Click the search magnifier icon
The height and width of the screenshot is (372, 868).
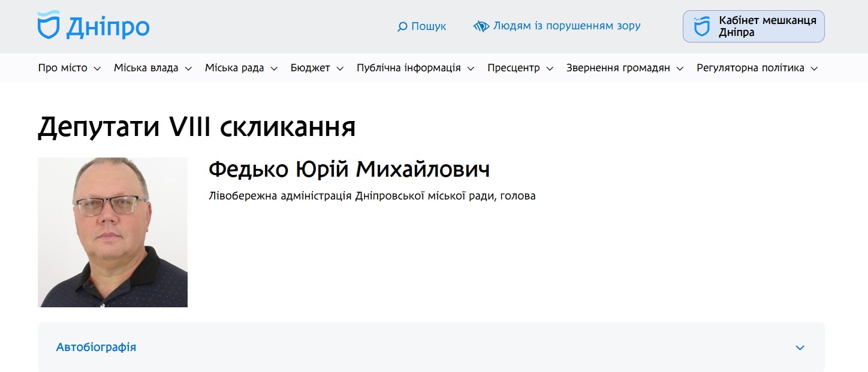(402, 26)
